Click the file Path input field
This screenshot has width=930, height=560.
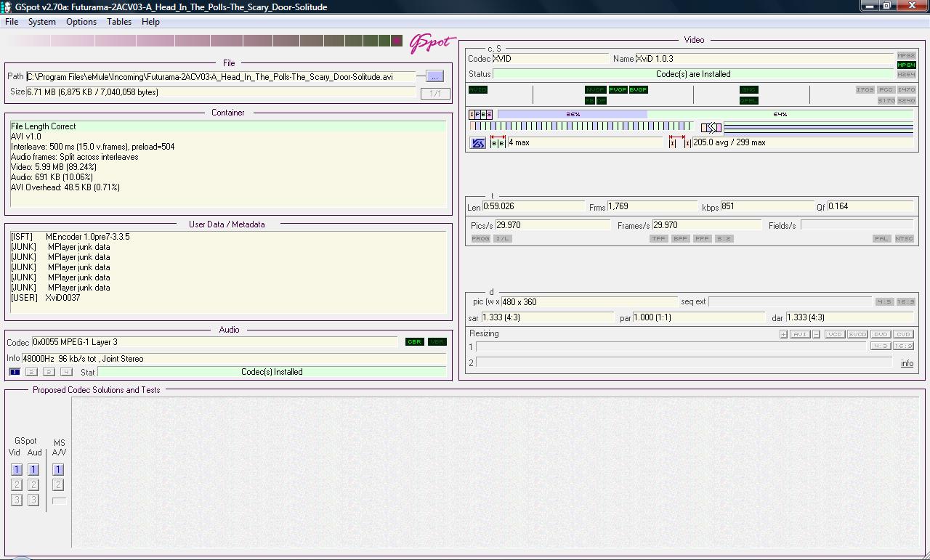pos(221,76)
